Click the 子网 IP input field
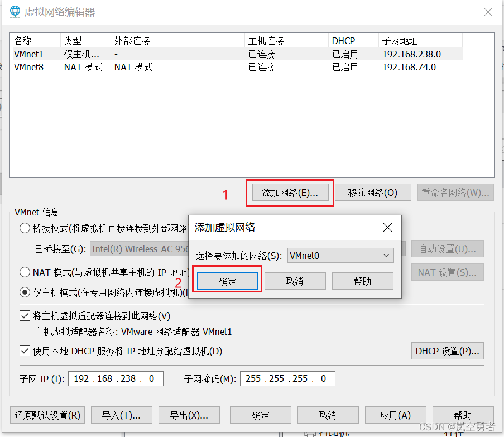504x437 pixels. tap(116, 378)
